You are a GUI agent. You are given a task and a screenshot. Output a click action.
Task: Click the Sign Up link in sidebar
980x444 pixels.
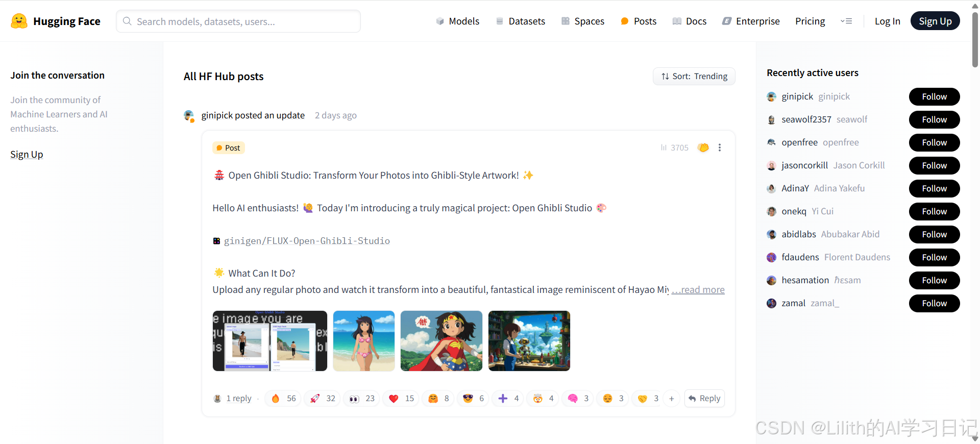coord(27,154)
